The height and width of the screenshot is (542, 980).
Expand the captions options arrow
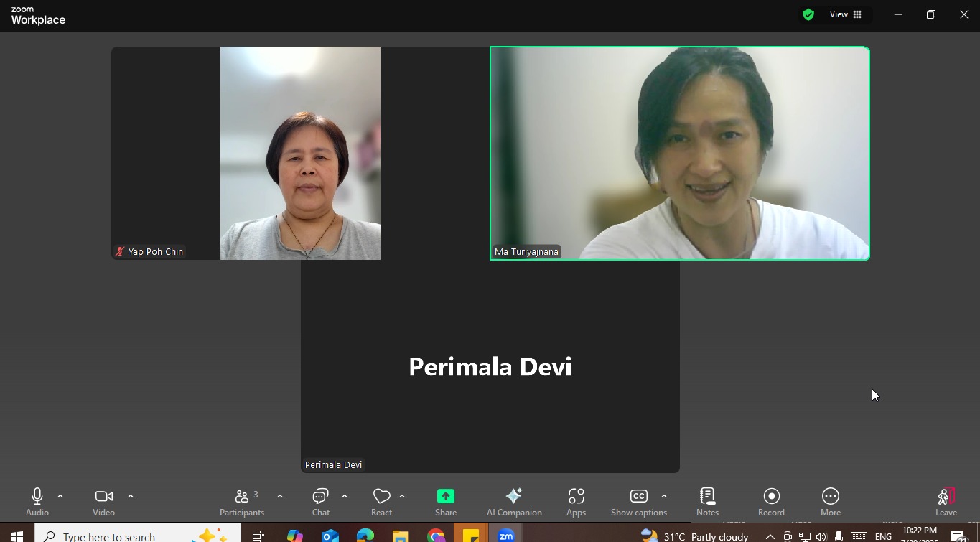click(664, 496)
